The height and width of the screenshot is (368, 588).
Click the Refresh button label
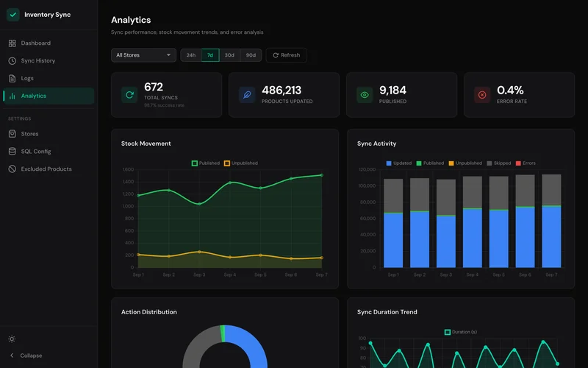click(290, 55)
